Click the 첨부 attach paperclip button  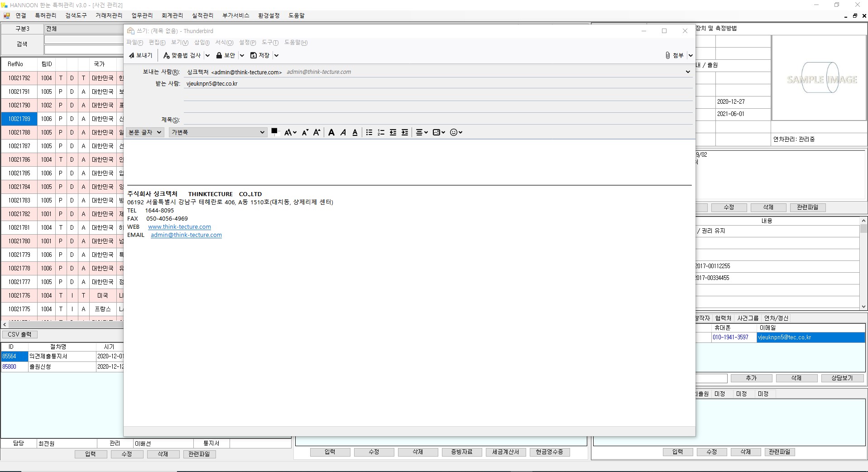tap(674, 55)
